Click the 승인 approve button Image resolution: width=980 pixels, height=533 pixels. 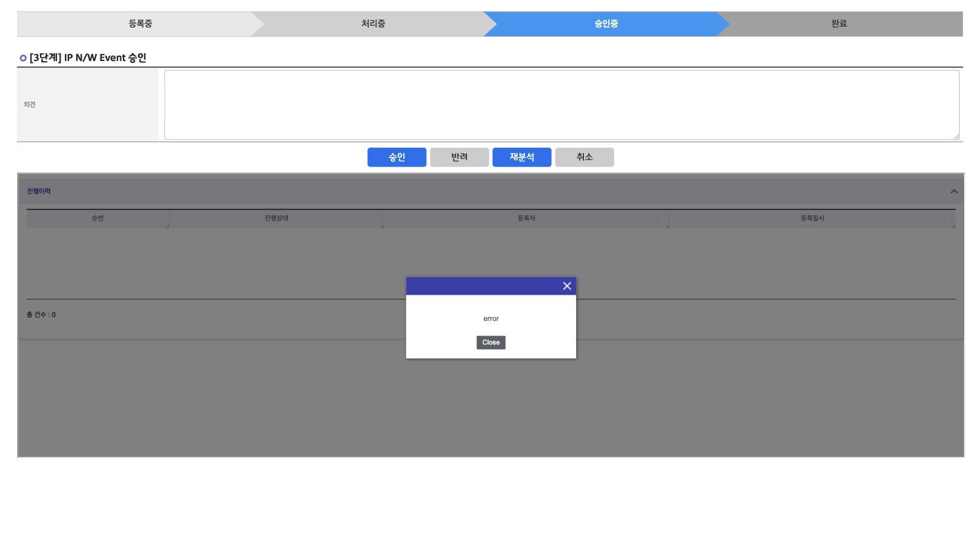[x=397, y=158]
